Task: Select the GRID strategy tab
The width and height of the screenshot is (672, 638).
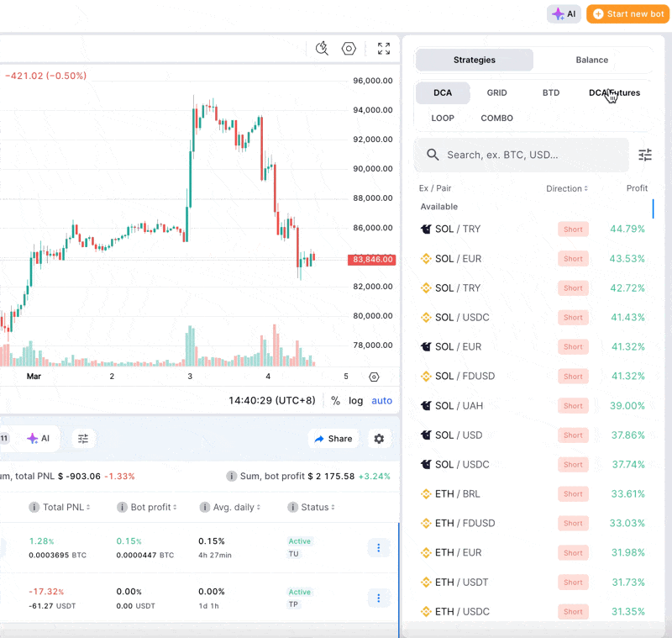Action: [x=496, y=93]
